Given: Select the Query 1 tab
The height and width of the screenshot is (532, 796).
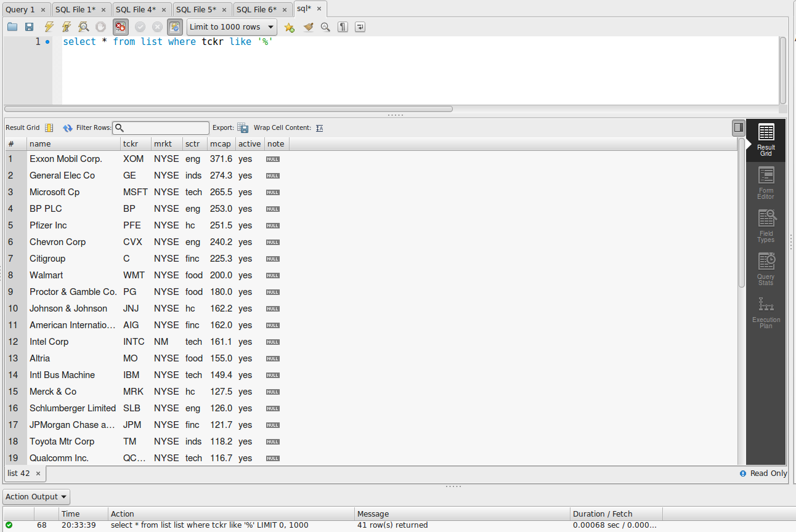Looking at the screenshot, I should pyautogui.click(x=22, y=9).
